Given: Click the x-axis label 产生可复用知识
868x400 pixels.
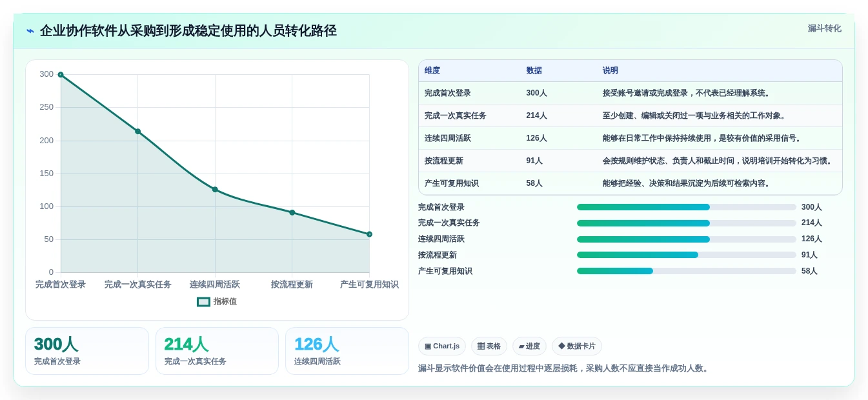Looking at the screenshot, I should (369, 285).
